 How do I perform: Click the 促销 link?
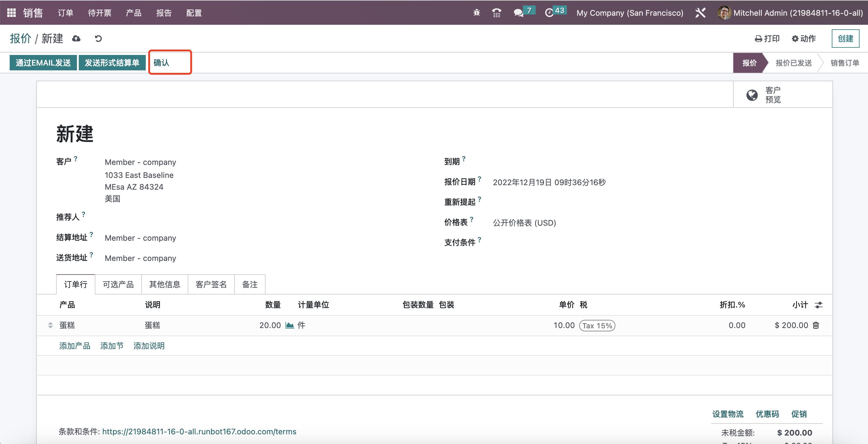[x=799, y=414]
